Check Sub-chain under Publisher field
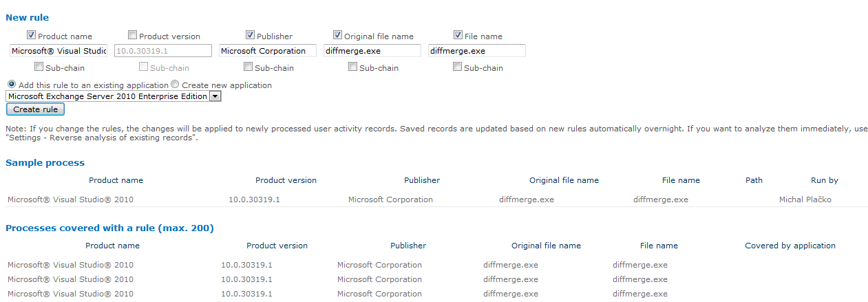 (248, 67)
